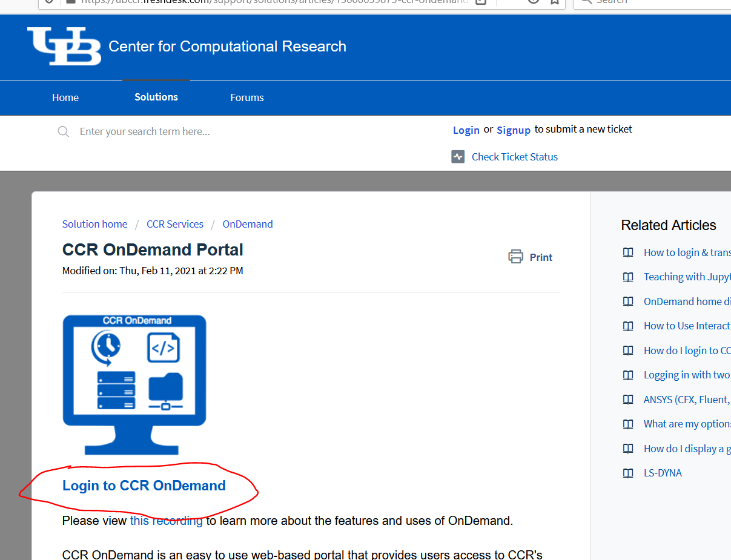Open the Forums navigation item
The width and height of the screenshot is (731, 560).
(x=247, y=97)
